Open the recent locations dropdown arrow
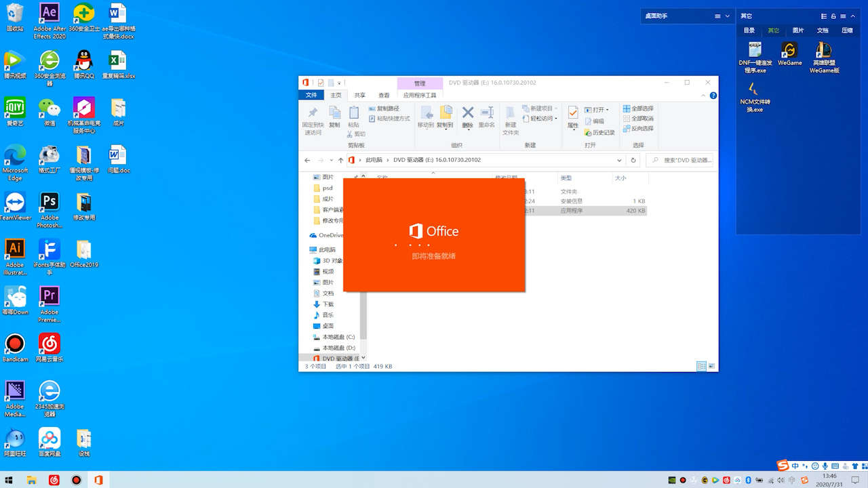Viewport: 868px width, 488px height. click(x=331, y=161)
